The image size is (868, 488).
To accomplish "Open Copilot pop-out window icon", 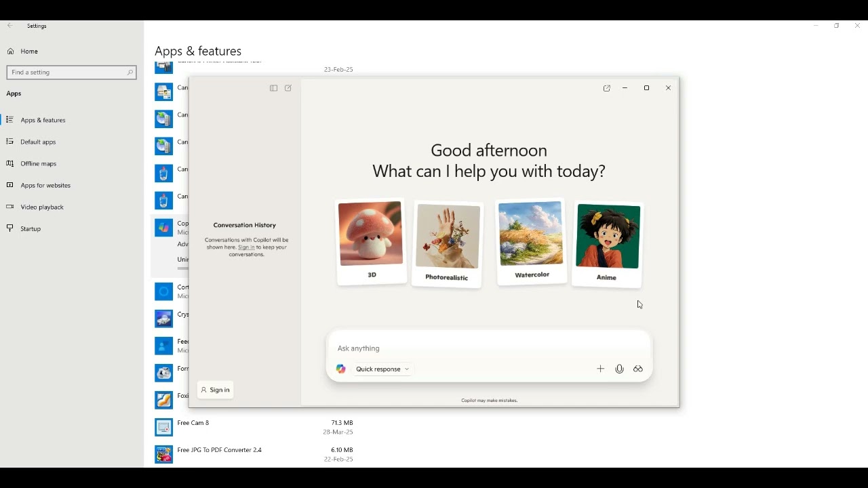I will point(607,88).
